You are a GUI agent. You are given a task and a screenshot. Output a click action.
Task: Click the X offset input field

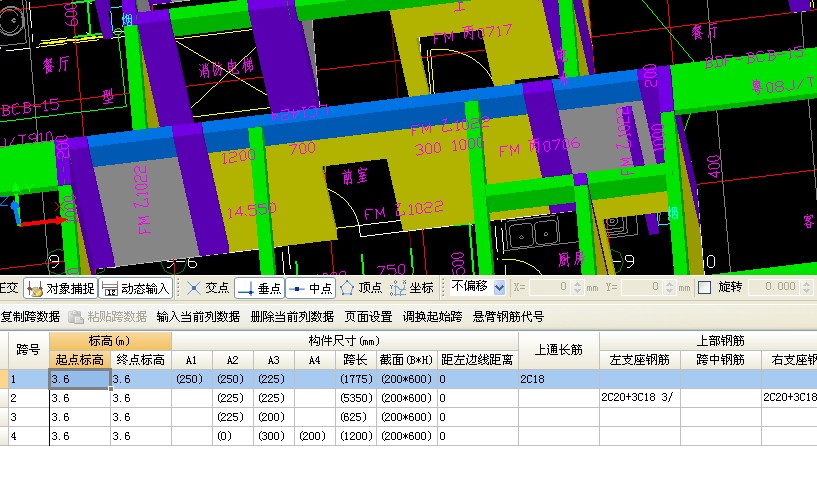point(549,287)
